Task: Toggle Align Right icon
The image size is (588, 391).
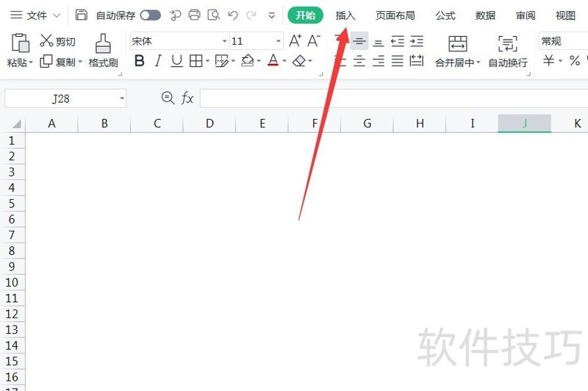Action: click(379, 61)
